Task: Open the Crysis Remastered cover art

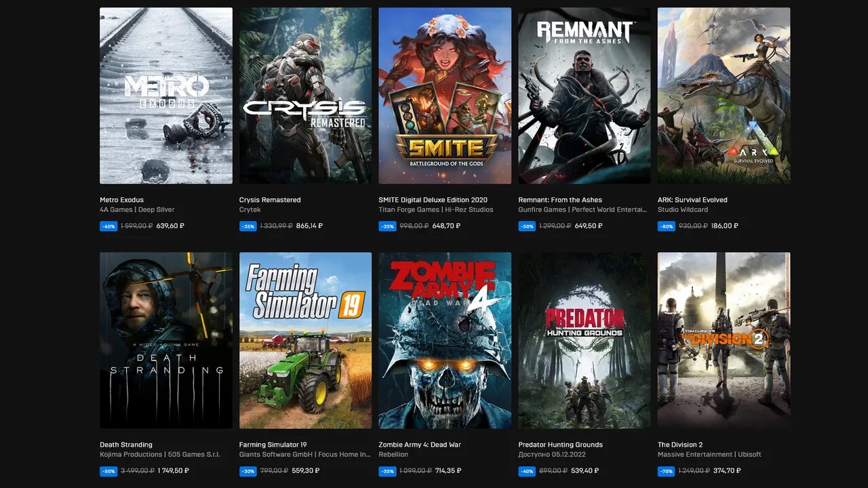Action: click(x=305, y=96)
